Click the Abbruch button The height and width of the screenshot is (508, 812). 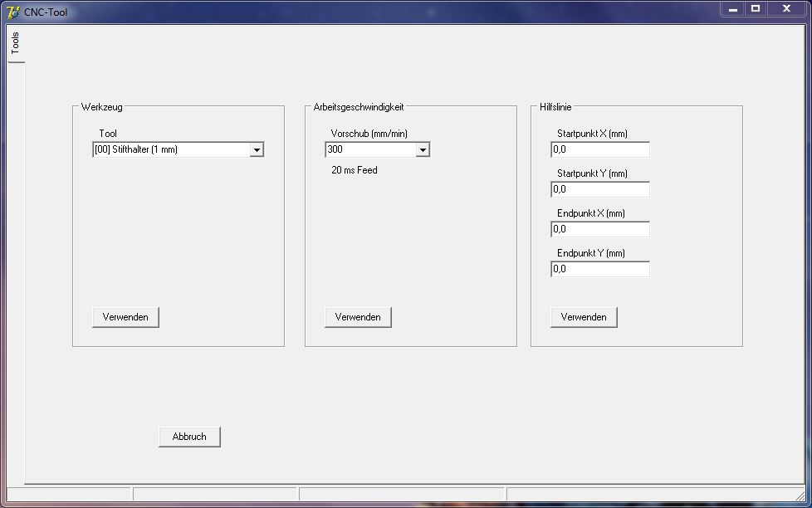[189, 437]
